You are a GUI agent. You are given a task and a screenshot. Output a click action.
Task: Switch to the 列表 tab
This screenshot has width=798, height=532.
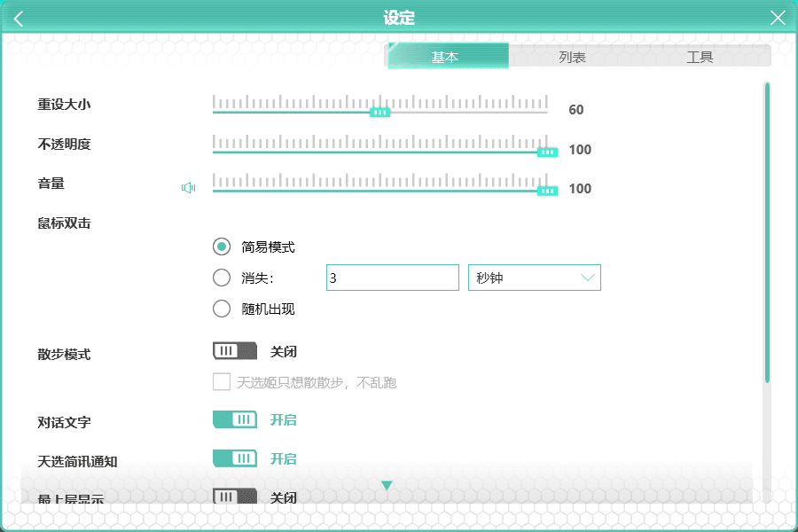572,57
